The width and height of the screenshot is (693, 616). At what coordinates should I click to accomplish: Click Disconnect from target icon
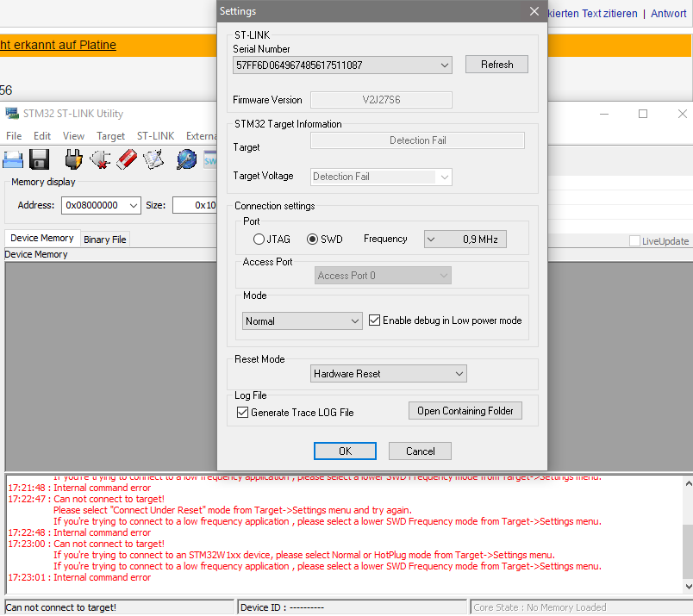pos(100,159)
